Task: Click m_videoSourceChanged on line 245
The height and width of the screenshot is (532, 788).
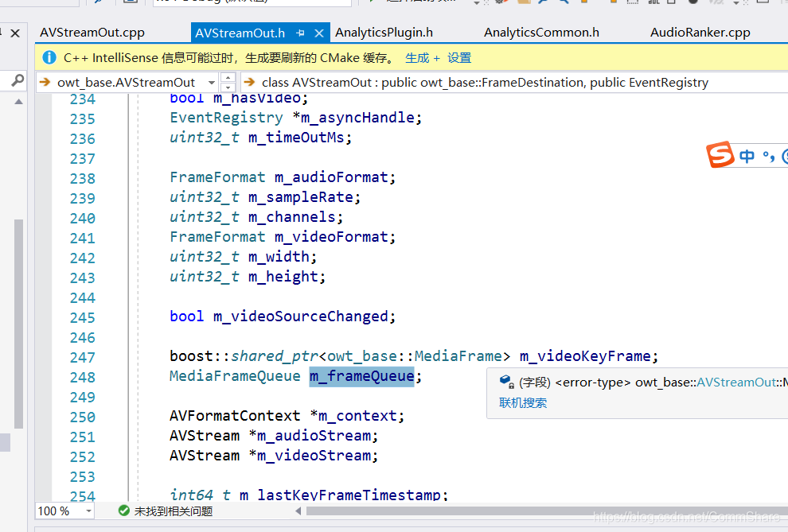Action: (301, 316)
